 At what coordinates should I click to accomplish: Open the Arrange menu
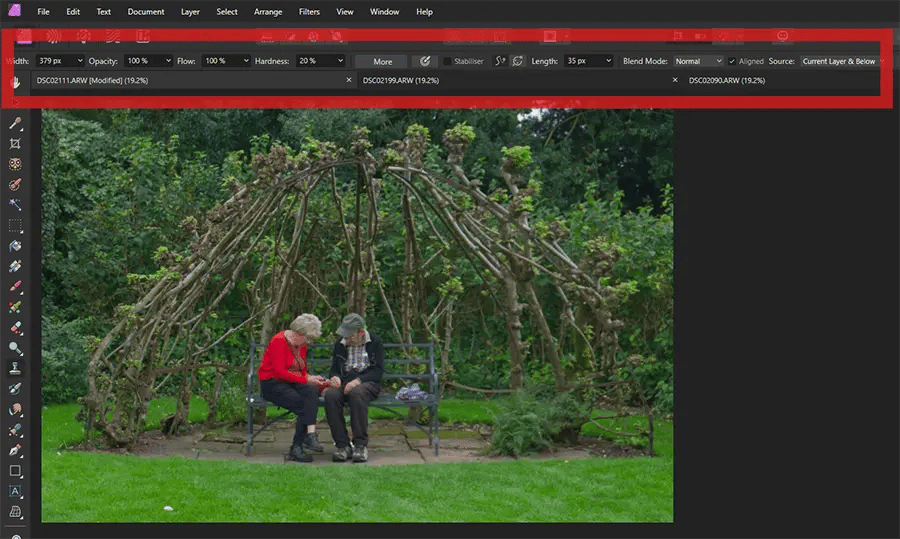(x=268, y=11)
